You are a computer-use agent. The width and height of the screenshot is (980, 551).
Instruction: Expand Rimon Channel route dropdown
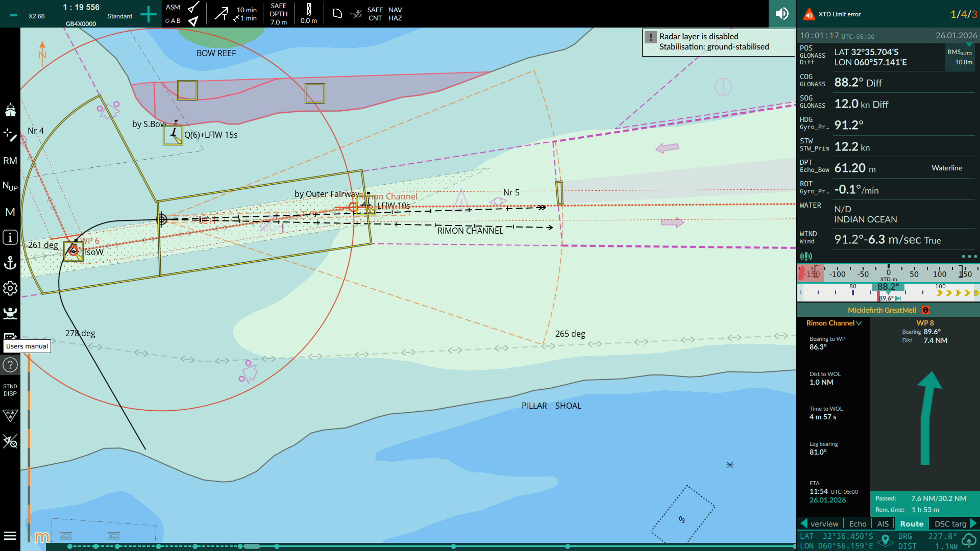pos(859,323)
